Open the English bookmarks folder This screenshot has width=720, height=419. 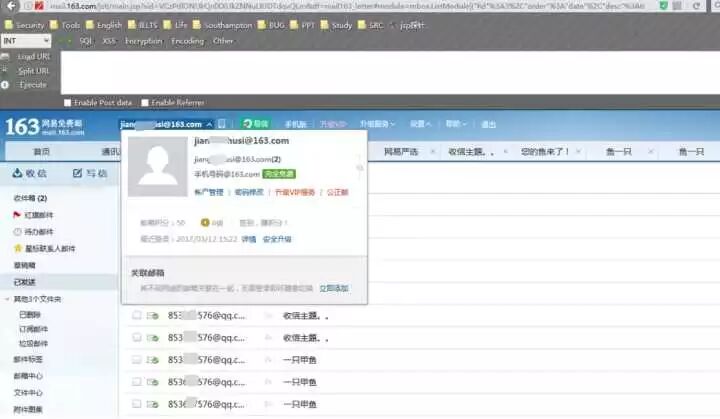(104, 25)
